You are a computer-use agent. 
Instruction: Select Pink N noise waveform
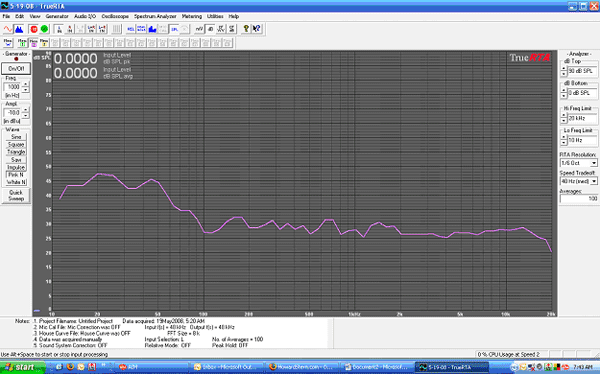click(x=16, y=175)
